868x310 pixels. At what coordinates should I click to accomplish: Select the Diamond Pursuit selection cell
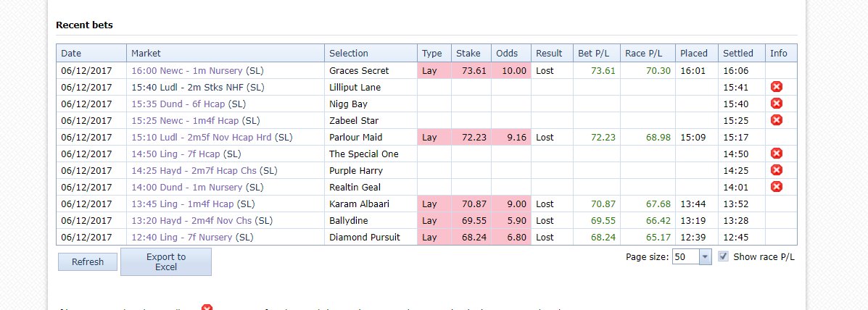pos(371,237)
